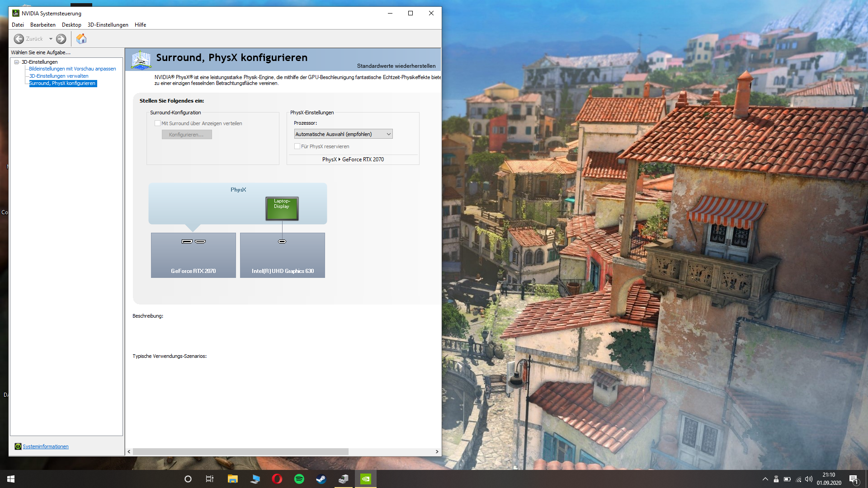Open the Hilfe menu
The width and height of the screenshot is (868, 488).
(x=140, y=25)
